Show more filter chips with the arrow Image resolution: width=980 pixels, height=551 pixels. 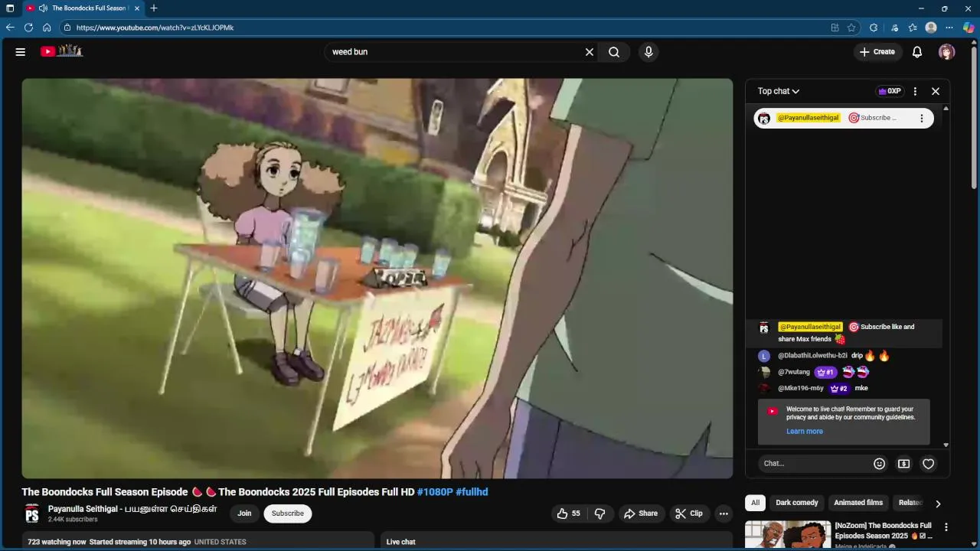tap(938, 504)
